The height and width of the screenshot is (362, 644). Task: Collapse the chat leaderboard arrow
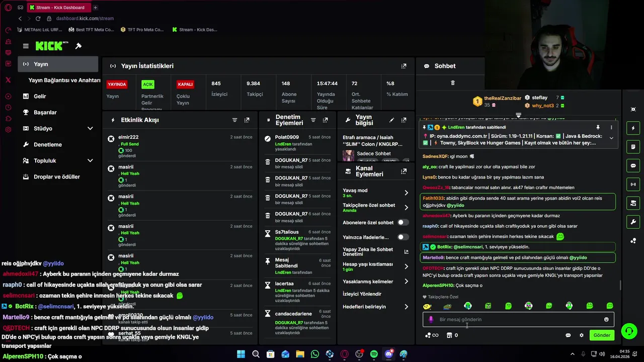[x=519, y=115]
